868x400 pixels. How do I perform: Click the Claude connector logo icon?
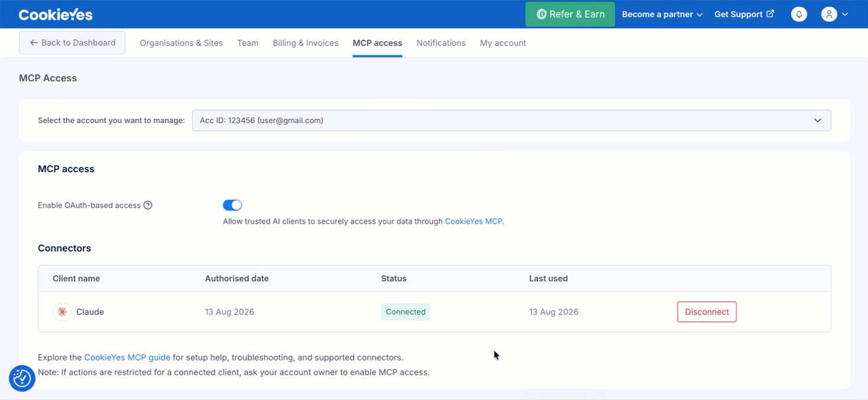62,312
